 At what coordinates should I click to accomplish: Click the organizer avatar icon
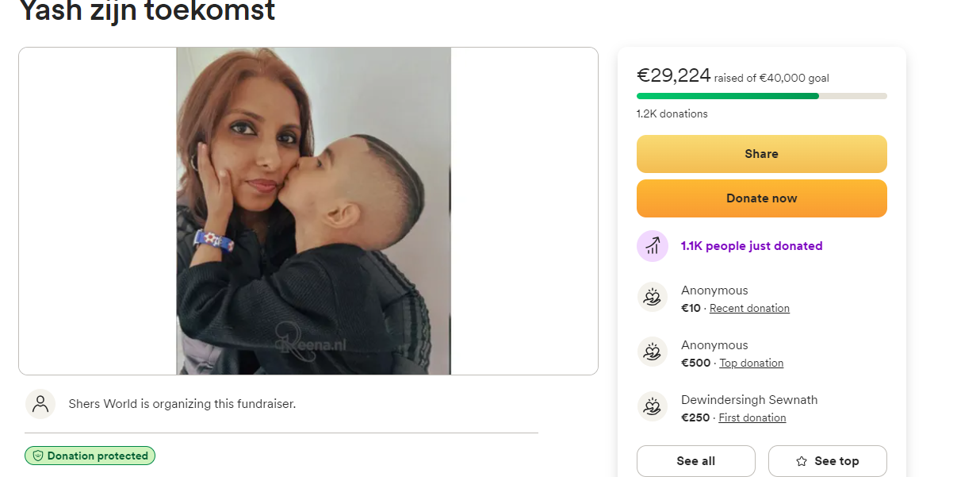point(40,404)
